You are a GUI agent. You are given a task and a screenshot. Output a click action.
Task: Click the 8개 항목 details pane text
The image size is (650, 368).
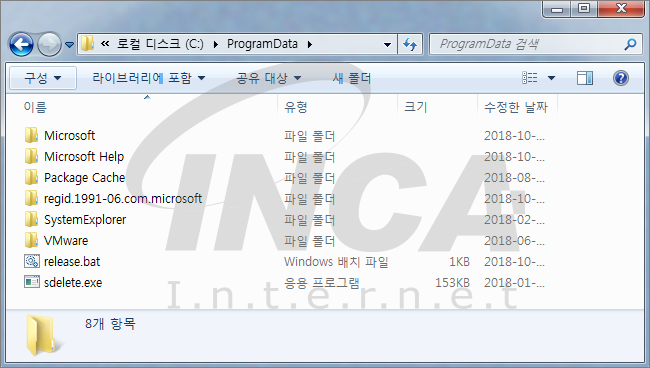coord(110,324)
